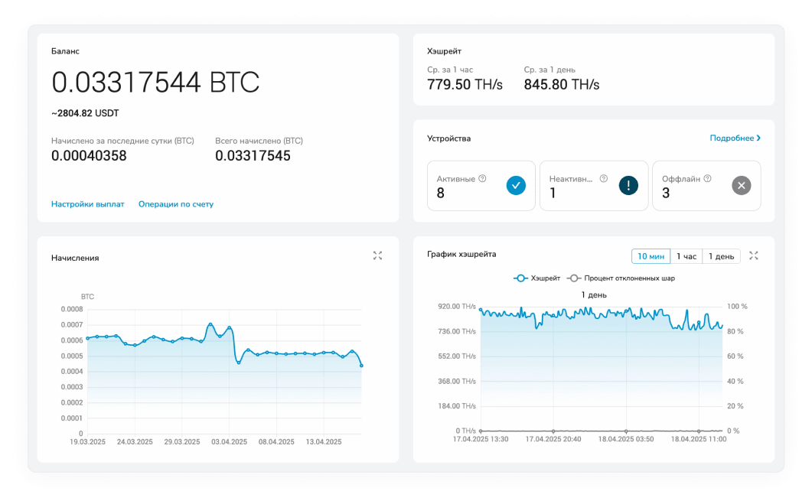Switch chart interval to 1 день

[x=721, y=256]
